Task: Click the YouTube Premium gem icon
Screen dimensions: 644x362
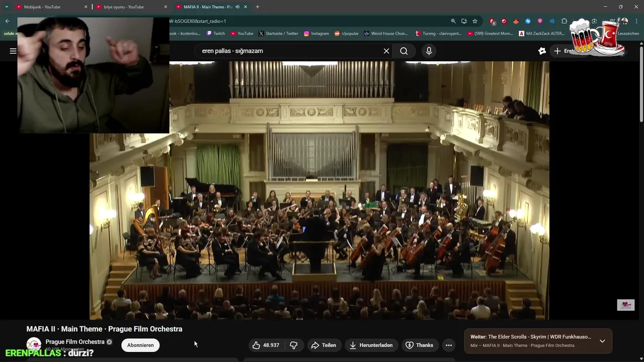Action: [x=542, y=51]
